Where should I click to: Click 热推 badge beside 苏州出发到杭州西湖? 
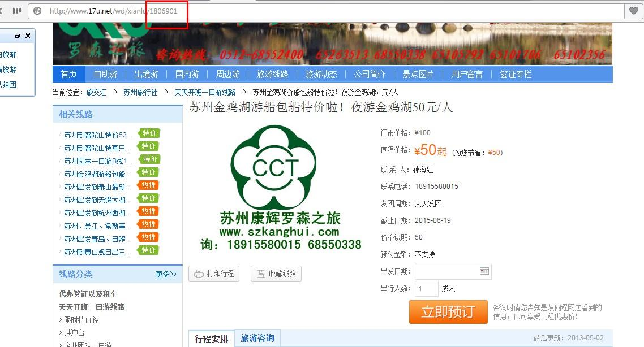(x=148, y=211)
